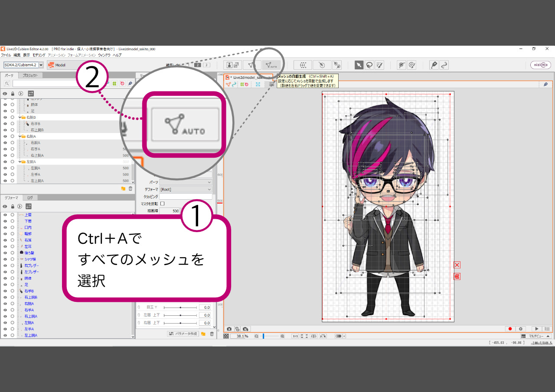The image size is (555, 392).
Task: Collapse the 右腕B folder
Action: pyautogui.click(x=20, y=117)
